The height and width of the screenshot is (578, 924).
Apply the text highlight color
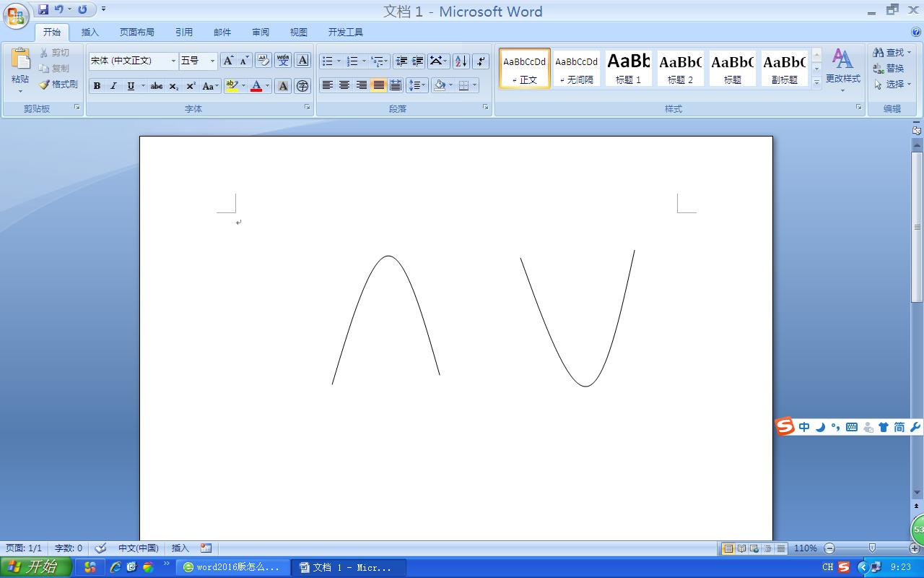[232, 86]
